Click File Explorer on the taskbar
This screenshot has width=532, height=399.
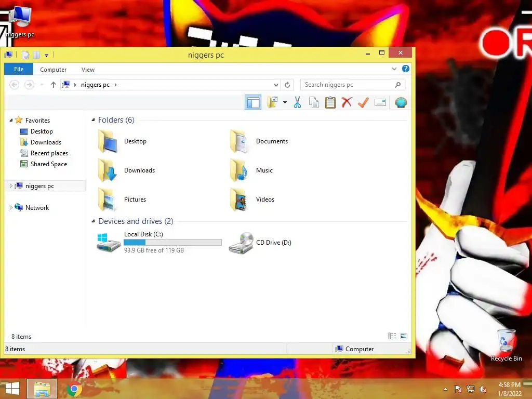click(42, 389)
